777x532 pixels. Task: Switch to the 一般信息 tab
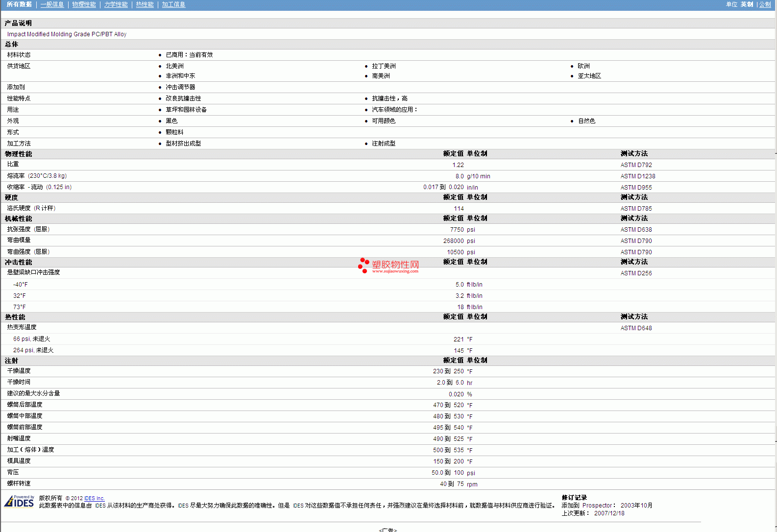click(x=52, y=4)
